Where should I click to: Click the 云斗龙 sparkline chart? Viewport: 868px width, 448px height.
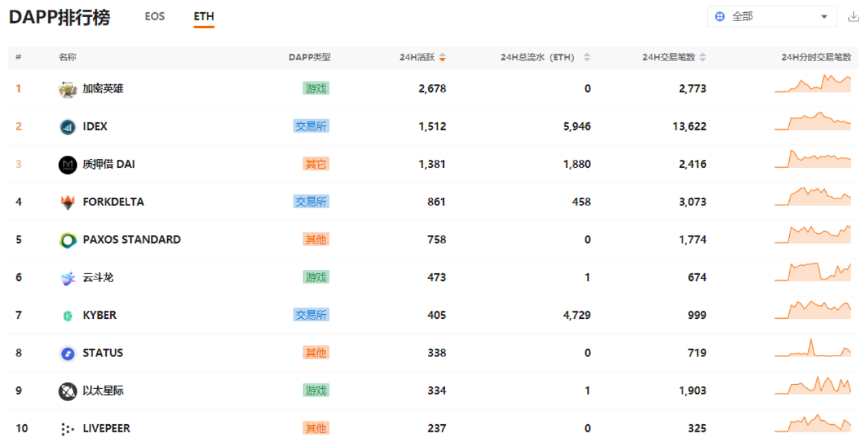pos(813,271)
